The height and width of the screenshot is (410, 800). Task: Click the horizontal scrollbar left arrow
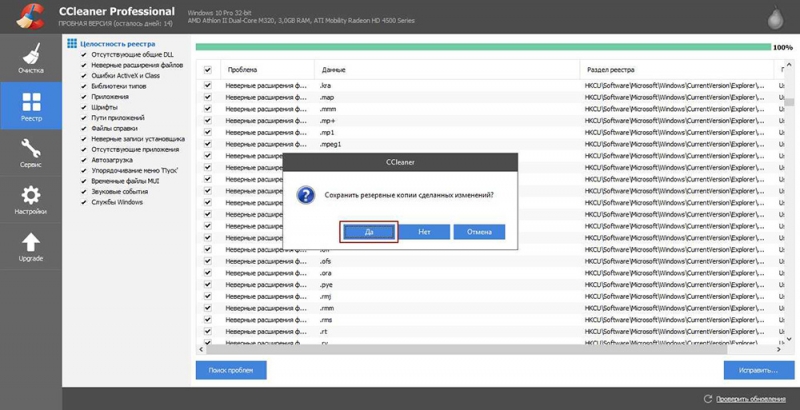click(201, 349)
